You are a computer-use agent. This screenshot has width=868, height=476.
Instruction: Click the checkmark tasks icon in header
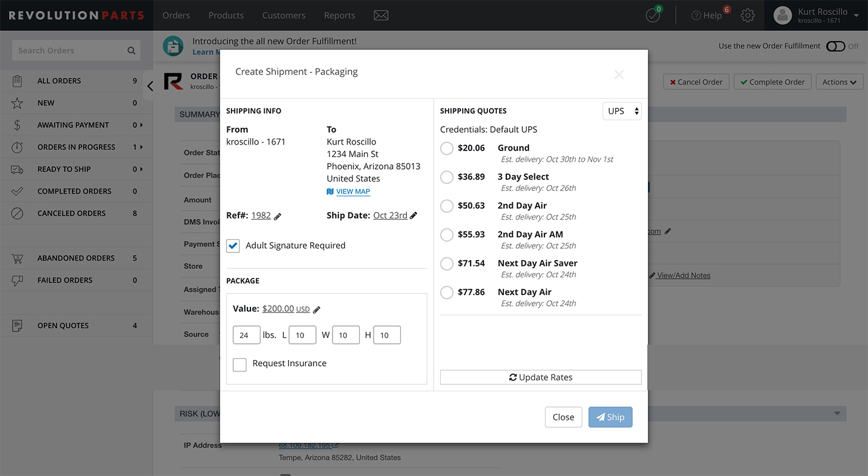[653, 15]
